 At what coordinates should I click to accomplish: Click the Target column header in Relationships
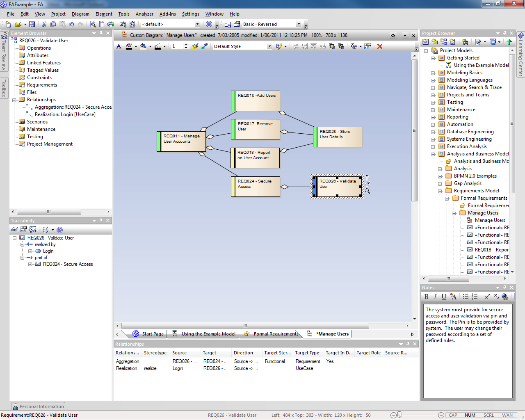click(x=209, y=353)
